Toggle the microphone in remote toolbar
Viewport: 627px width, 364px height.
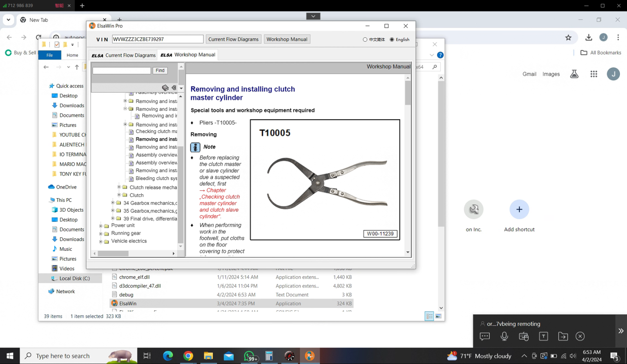coord(504,336)
